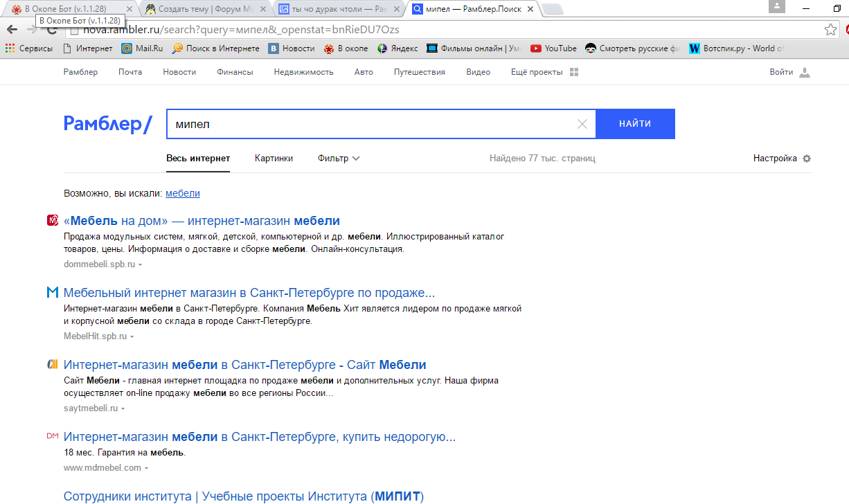The width and height of the screenshot is (849, 504).
Task: Open the Mail.Ru bookmark
Action: (143, 48)
